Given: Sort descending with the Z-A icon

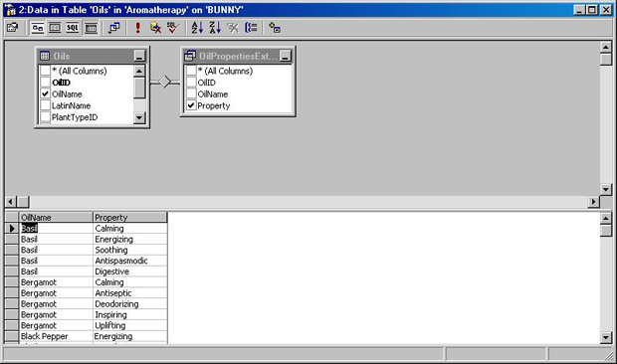Looking at the screenshot, I should pyautogui.click(x=215, y=28).
